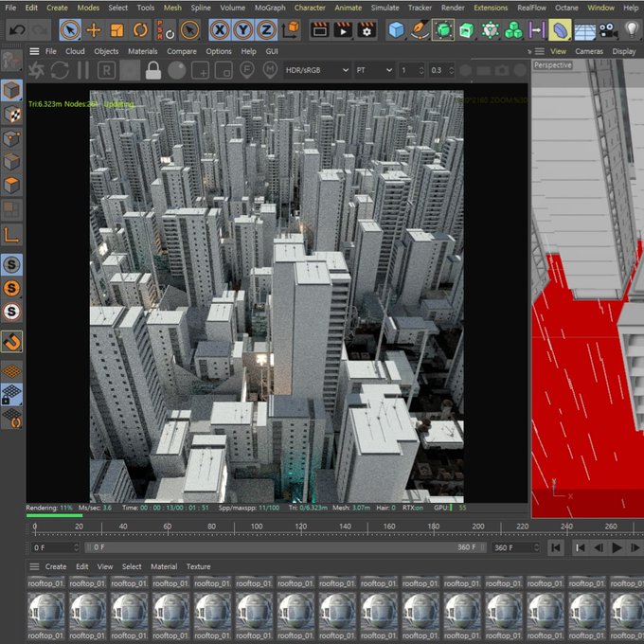Click Octane refresh render arrows icon
The height and width of the screenshot is (644, 644).
coord(60,70)
